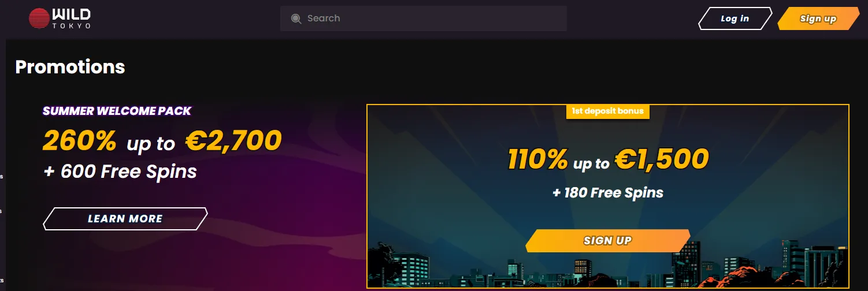Viewport: 868px width, 291px height.
Task: Click the red Wild Tokyo sun logo icon
Action: point(40,18)
